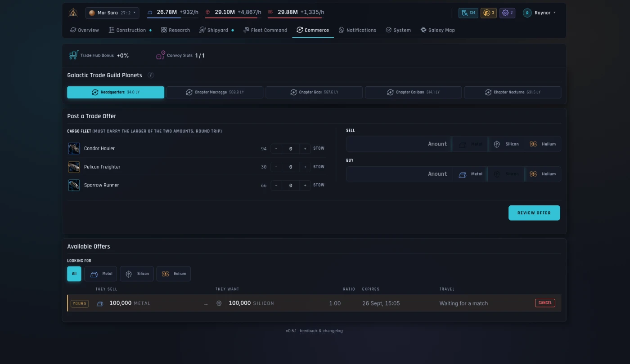Viewport: 630px width, 364px height.
Task: Click the Condor Hauler ship thumbnail
Action: pyautogui.click(x=74, y=148)
